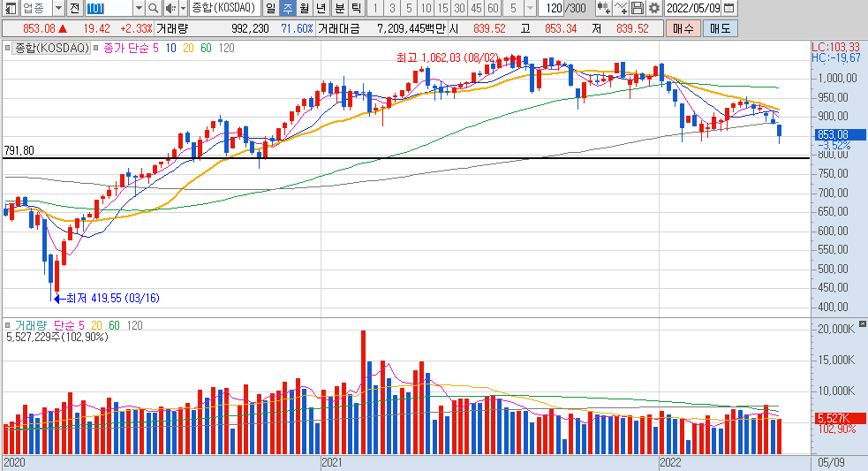
Task: Click the 최고 1,062.03 (08/02) high label
Action: (448, 57)
